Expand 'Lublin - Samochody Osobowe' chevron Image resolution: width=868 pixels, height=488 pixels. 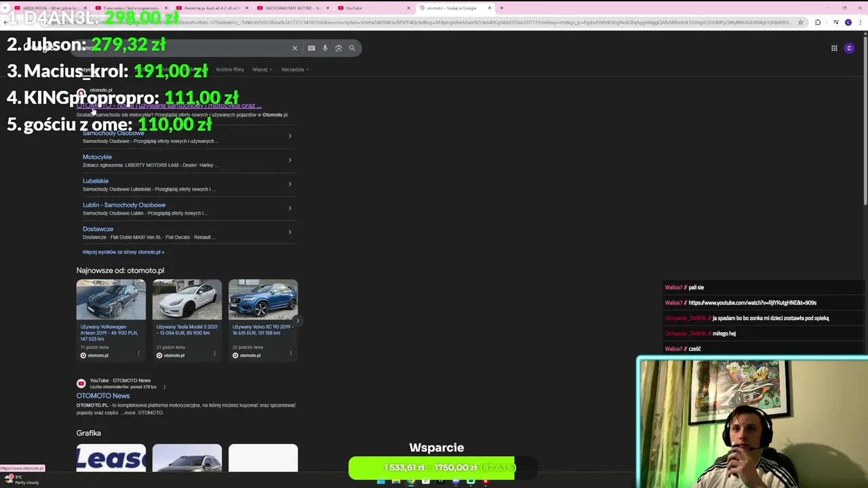click(290, 208)
